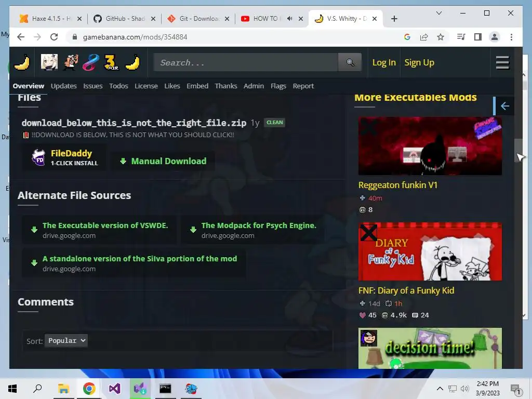This screenshot has width=532, height=399.
Task: Click the browser forward arrow
Action: pos(37,37)
